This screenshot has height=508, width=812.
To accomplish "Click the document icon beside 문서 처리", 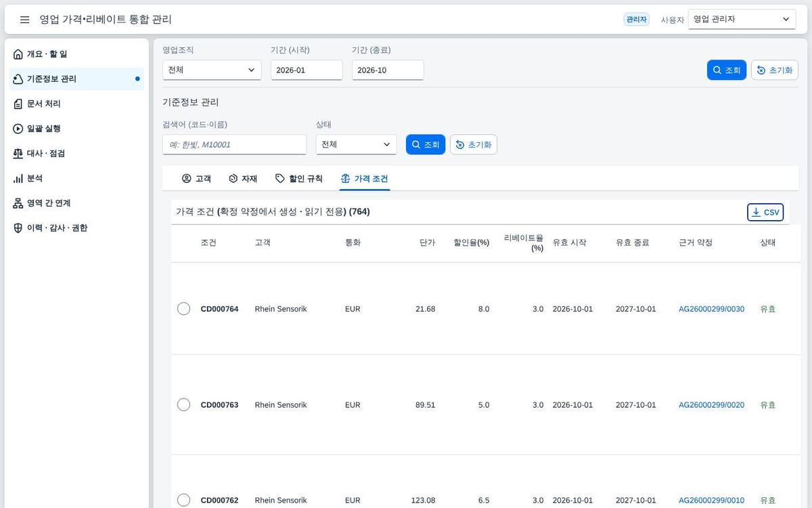I will tap(18, 104).
